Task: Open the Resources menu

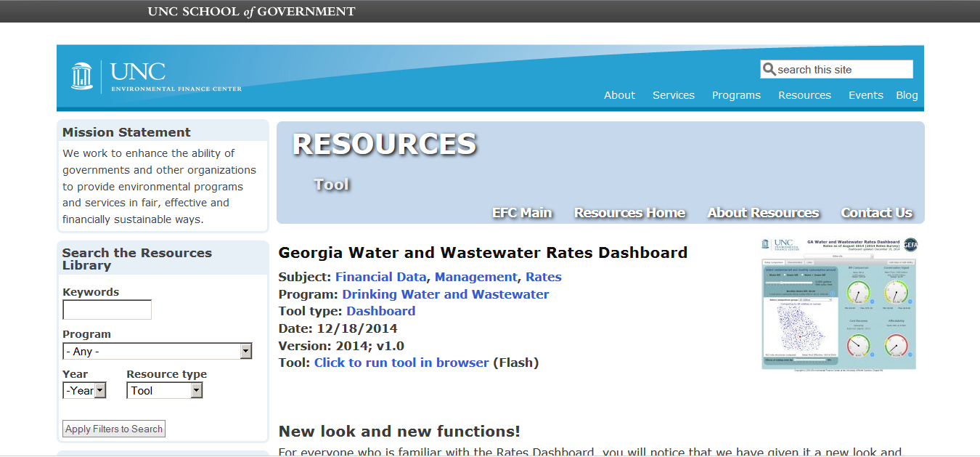Action: [804, 95]
